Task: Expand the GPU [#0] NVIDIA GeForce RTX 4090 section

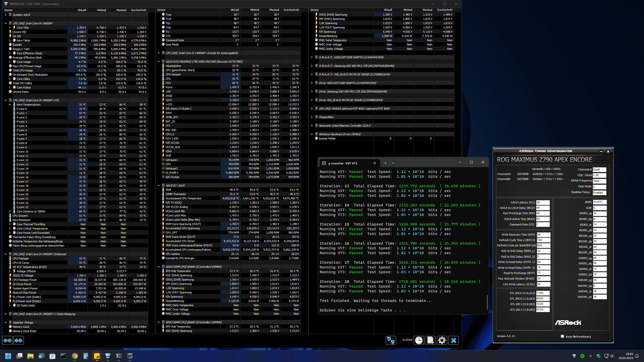Action: [312, 109]
